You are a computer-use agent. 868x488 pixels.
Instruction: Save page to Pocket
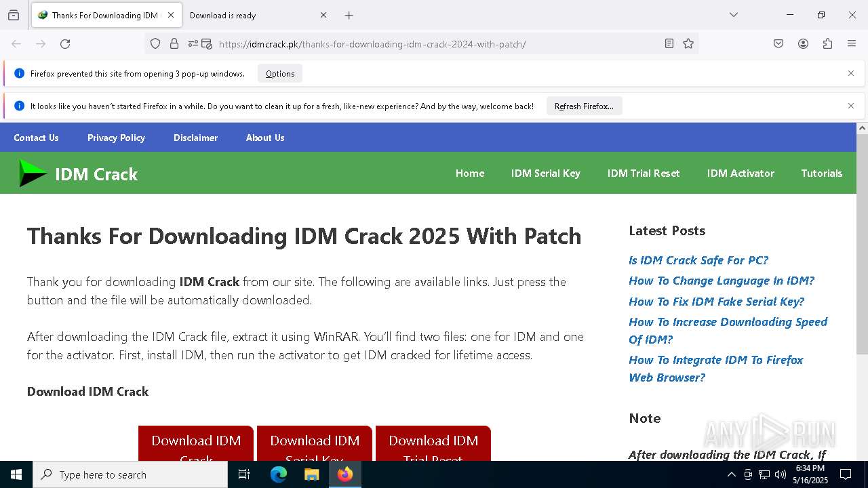778,43
